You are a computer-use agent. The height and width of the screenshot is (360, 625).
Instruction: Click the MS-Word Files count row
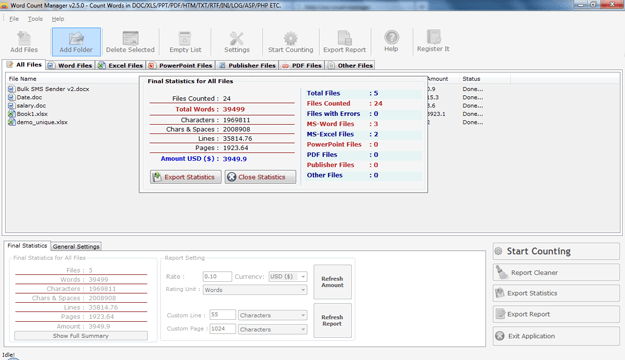pos(363,124)
